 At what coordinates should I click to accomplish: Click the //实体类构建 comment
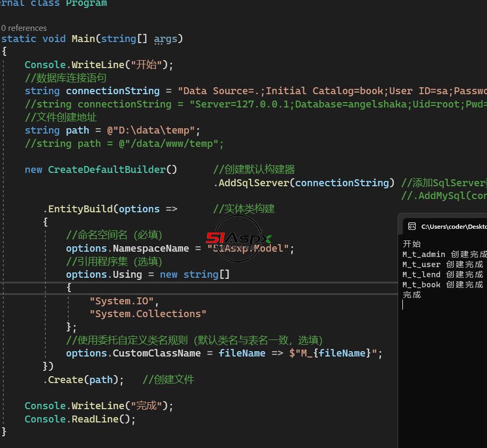(x=244, y=209)
